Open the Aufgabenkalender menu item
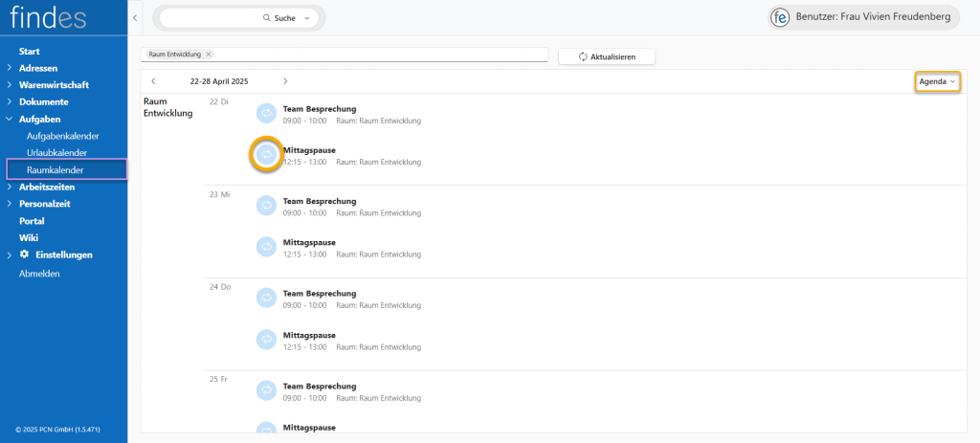The image size is (980, 443). [x=62, y=136]
